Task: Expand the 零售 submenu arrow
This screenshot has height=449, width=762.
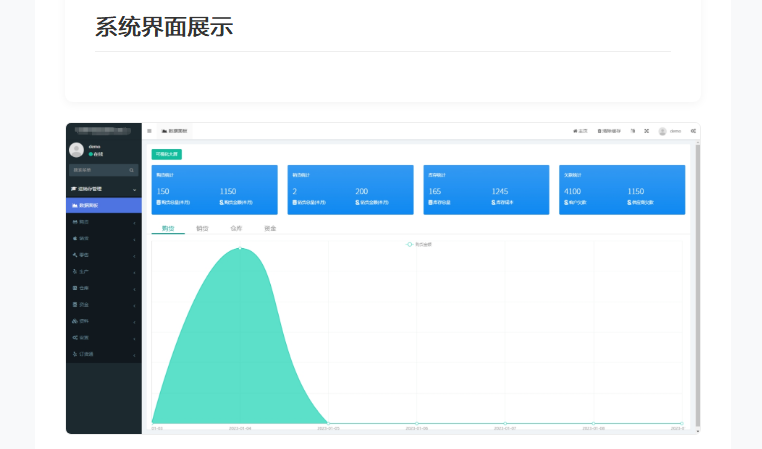Action: click(x=135, y=256)
